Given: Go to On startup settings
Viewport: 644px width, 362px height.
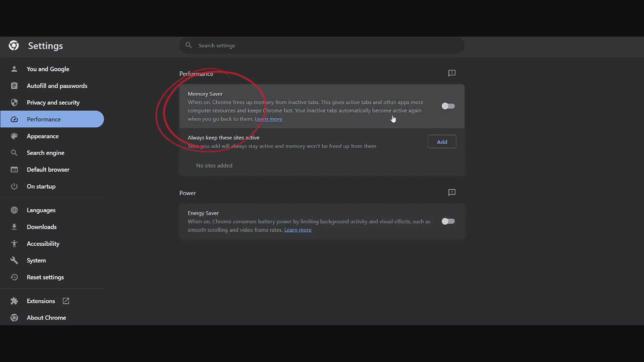Looking at the screenshot, I should 52,186.
